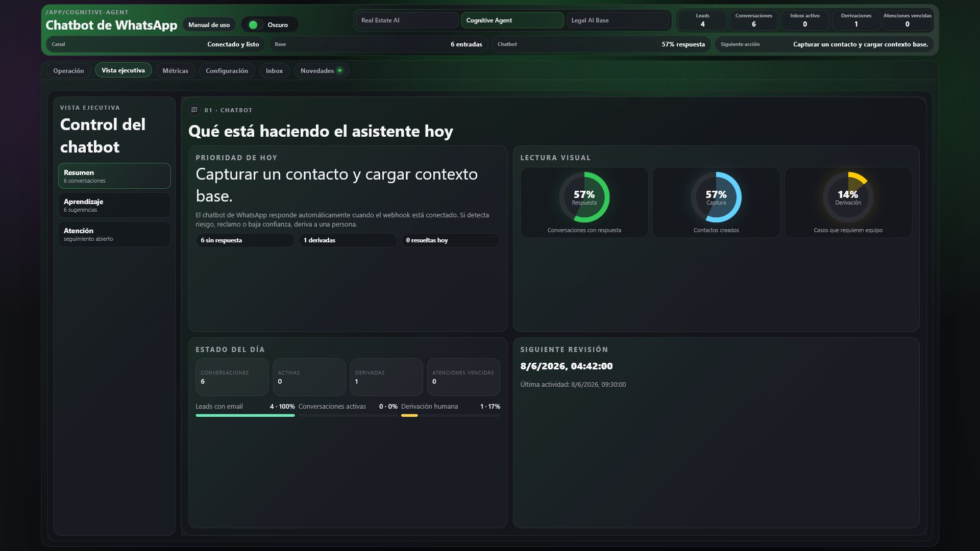Switch to the Real Estate AI agent
The height and width of the screenshot is (551, 980).
[407, 20]
